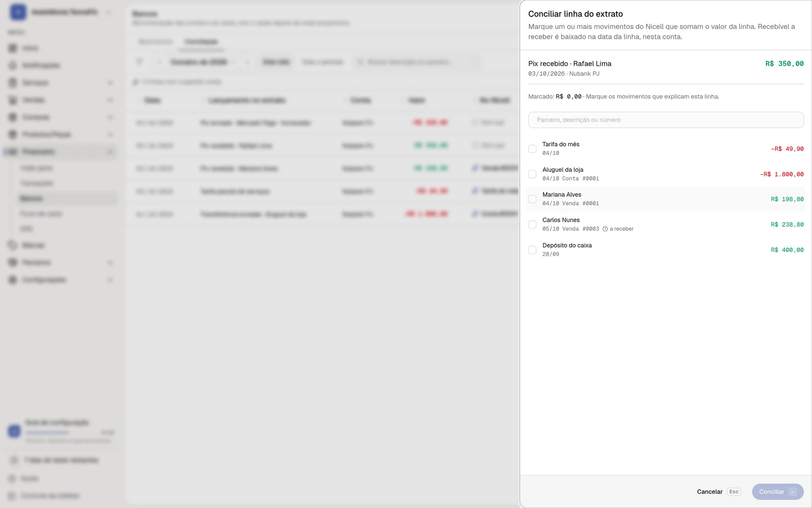Check the Tarifa do mês checkbox

532,149
